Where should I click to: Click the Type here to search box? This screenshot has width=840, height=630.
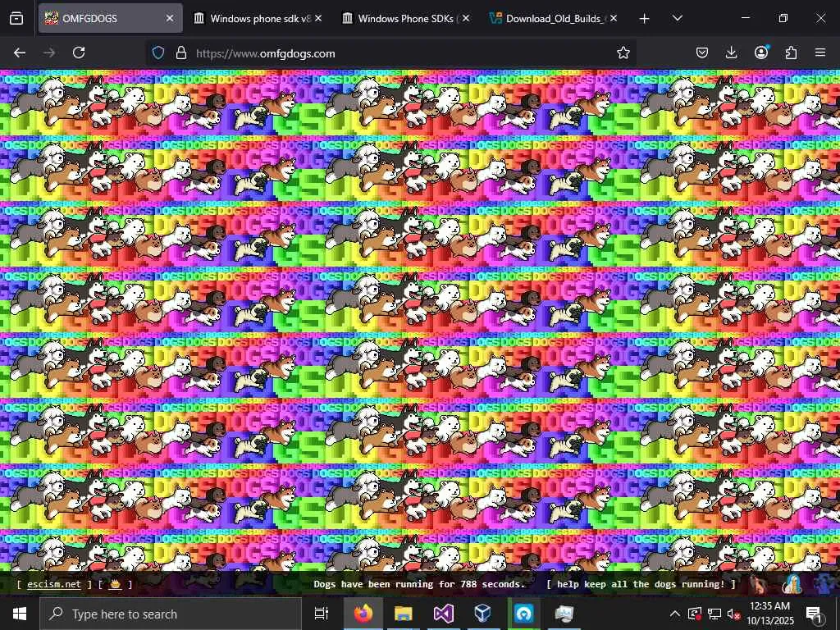pos(171,614)
